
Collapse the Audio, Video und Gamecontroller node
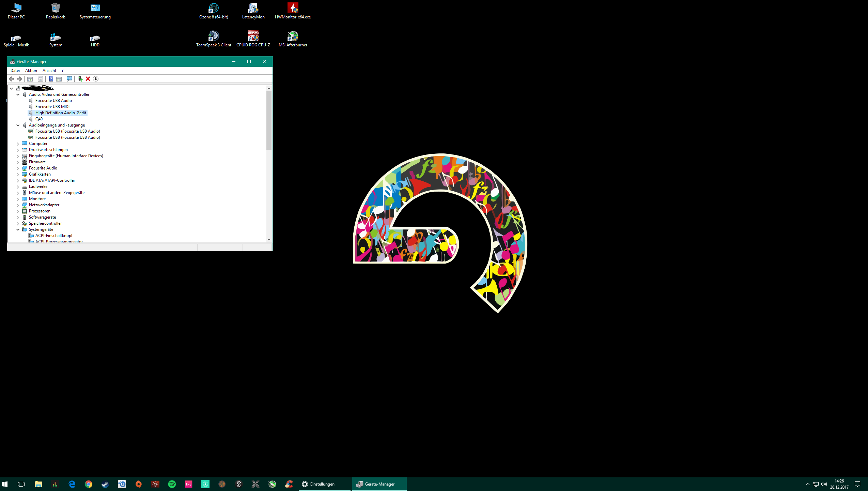[18, 94]
